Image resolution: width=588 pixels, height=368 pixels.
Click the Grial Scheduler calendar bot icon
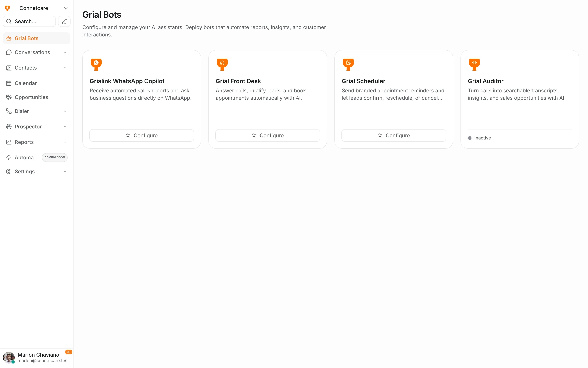pyautogui.click(x=348, y=65)
